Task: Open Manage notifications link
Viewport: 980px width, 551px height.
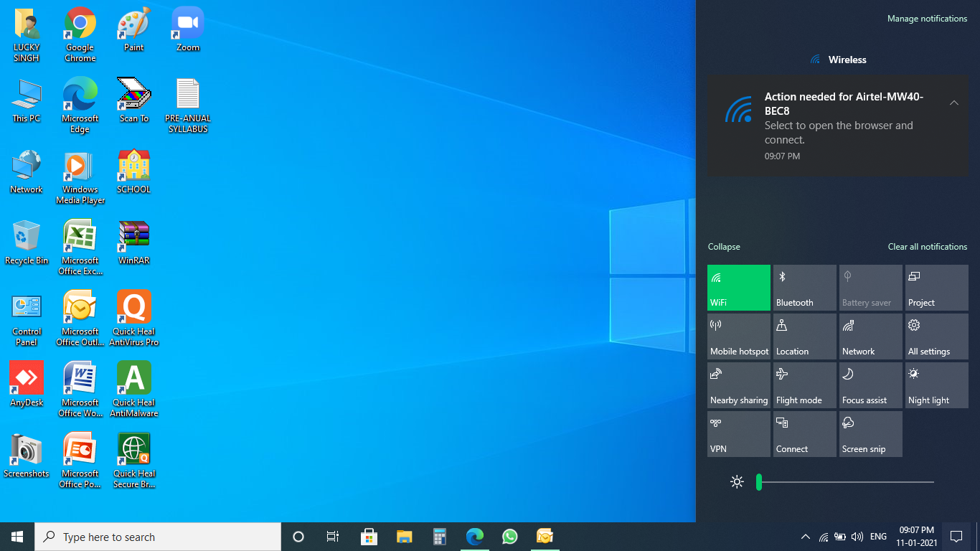Action: [927, 19]
